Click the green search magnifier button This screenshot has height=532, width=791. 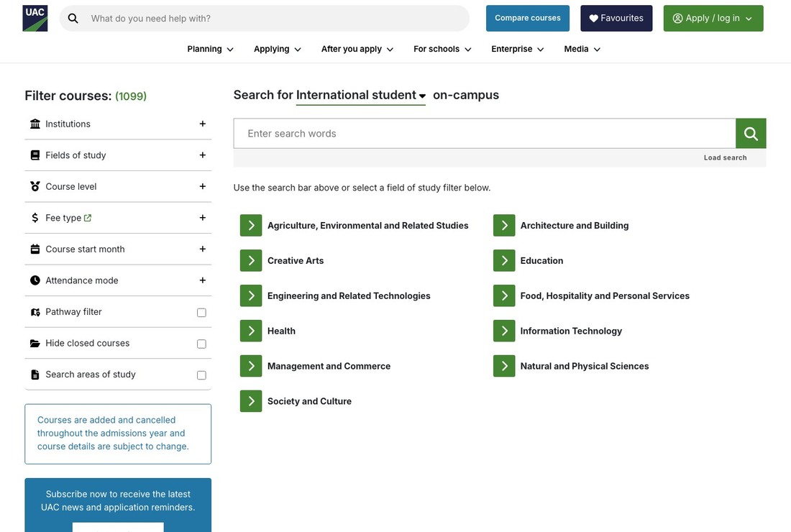751,134
